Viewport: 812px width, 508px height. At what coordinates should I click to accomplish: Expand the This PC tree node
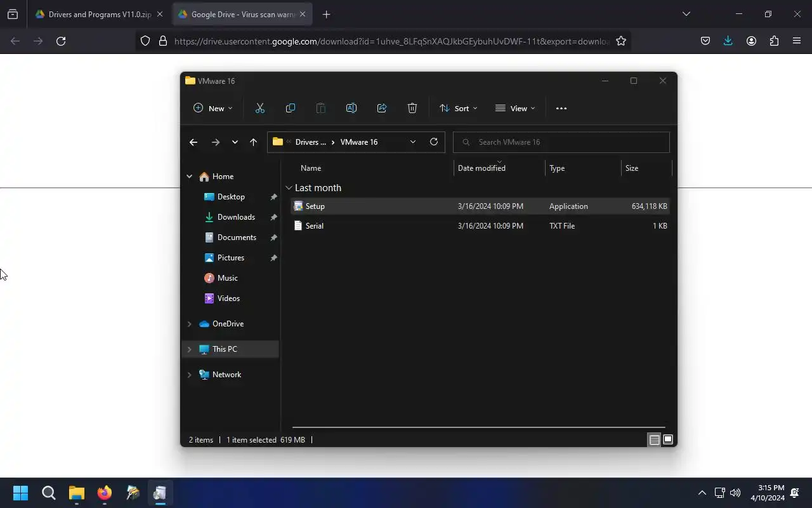point(189,349)
